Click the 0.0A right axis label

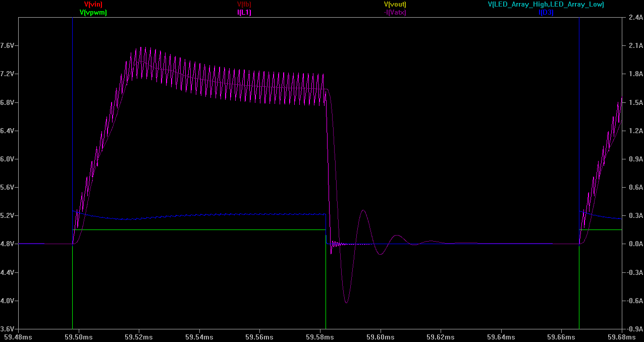point(635,244)
